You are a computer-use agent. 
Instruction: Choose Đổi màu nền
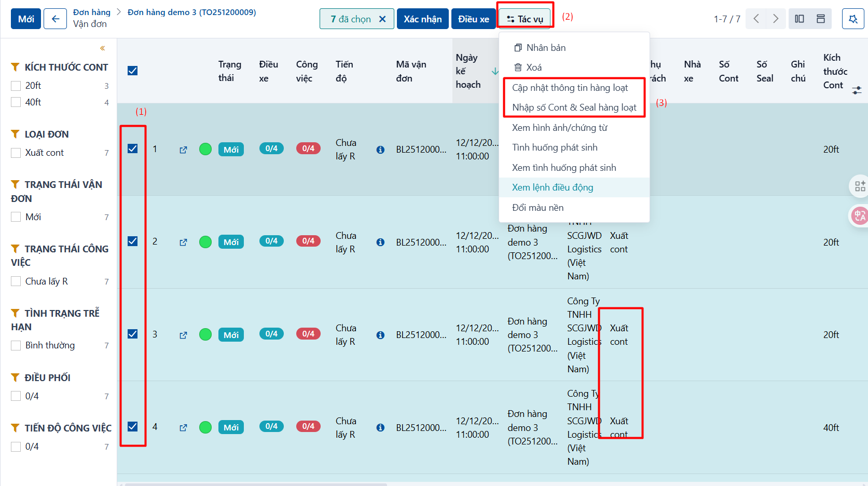click(x=574, y=208)
